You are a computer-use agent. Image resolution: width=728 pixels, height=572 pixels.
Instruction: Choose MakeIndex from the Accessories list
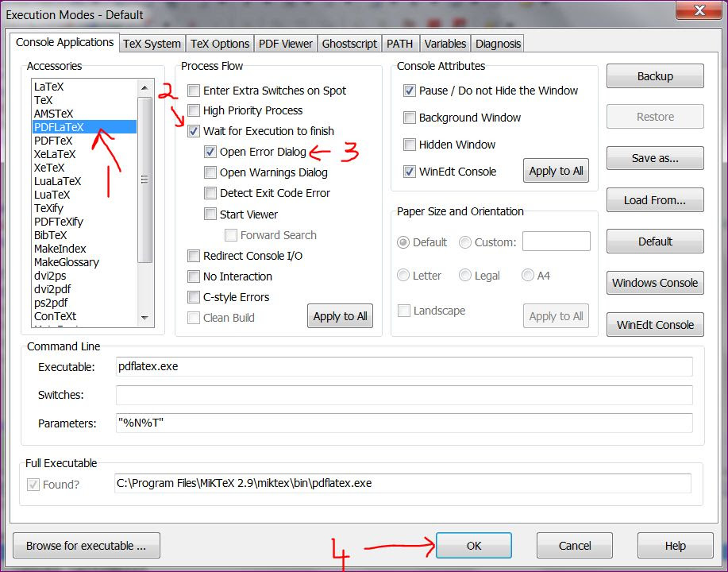point(84,249)
